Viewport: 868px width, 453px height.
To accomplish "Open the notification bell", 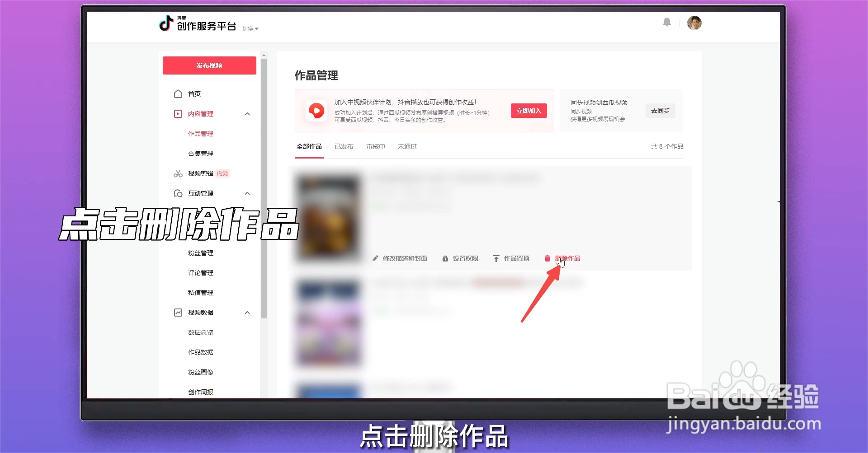I will 667,22.
